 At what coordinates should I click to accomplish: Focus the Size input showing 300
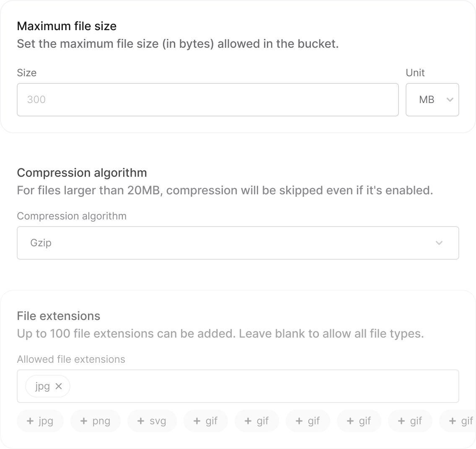coord(208,100)
